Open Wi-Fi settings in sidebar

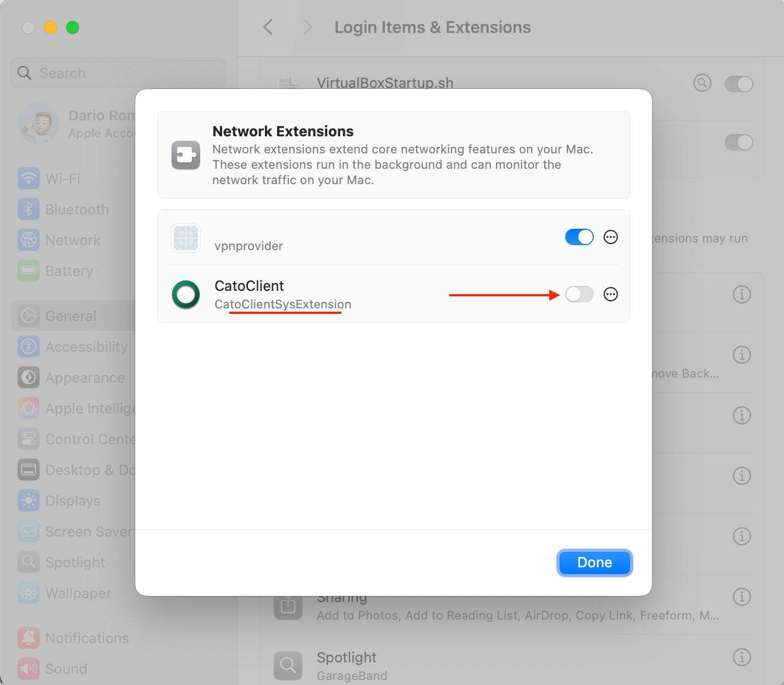pyautogui.click(x=74, y=178)
